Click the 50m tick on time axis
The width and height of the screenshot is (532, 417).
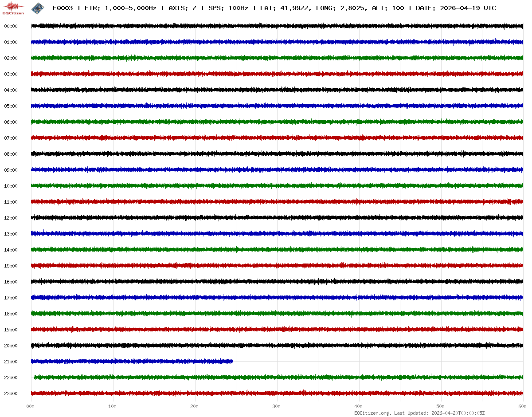pos(440,406)
